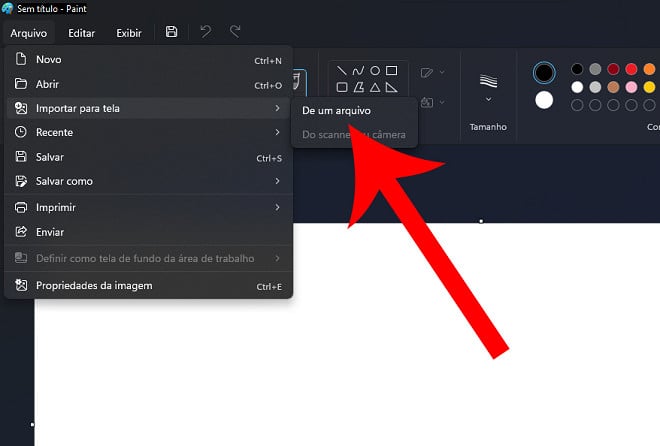
Task: Select the right triangle shape tool
Action: tap(391, 88)
